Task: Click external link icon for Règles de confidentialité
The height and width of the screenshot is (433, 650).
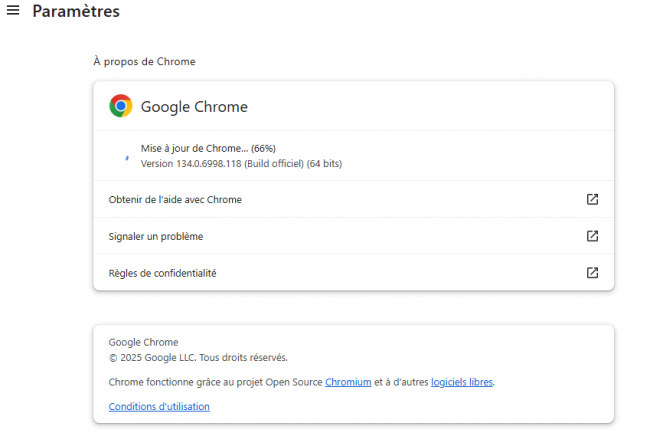Action: click(x=592, y=272)
